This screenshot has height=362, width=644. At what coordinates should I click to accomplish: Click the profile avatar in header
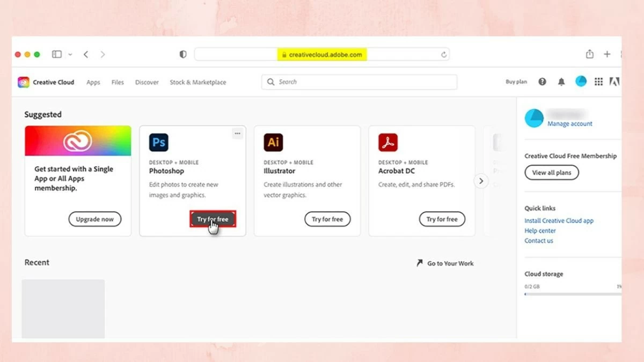(x=581, y=82)
